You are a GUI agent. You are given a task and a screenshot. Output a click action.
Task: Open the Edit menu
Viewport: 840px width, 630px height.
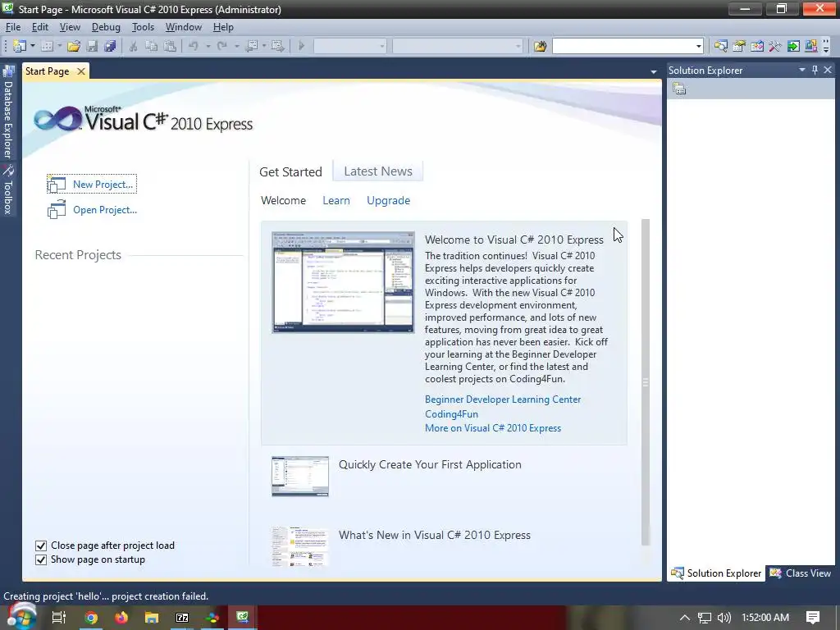[x=39, y=27]
